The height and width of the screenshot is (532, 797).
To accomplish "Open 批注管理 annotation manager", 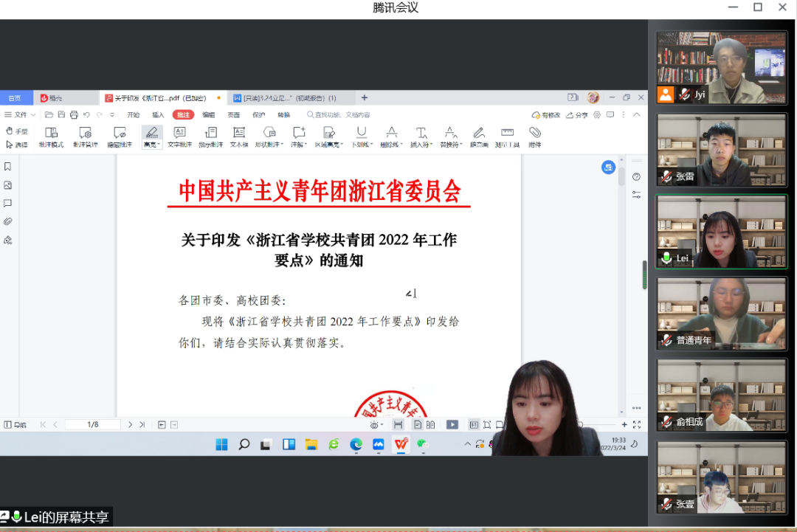I will [85, 137].
